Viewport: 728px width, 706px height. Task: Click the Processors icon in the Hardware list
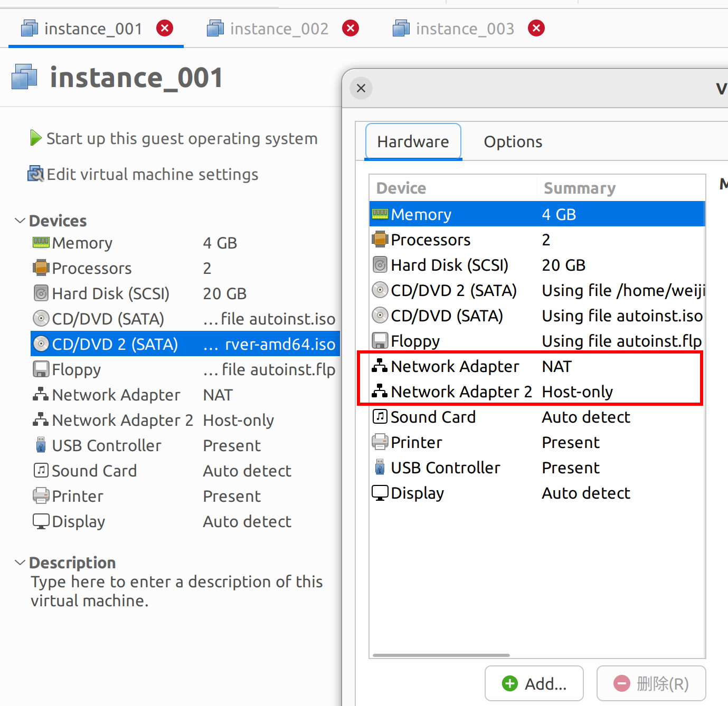point(380,240)
